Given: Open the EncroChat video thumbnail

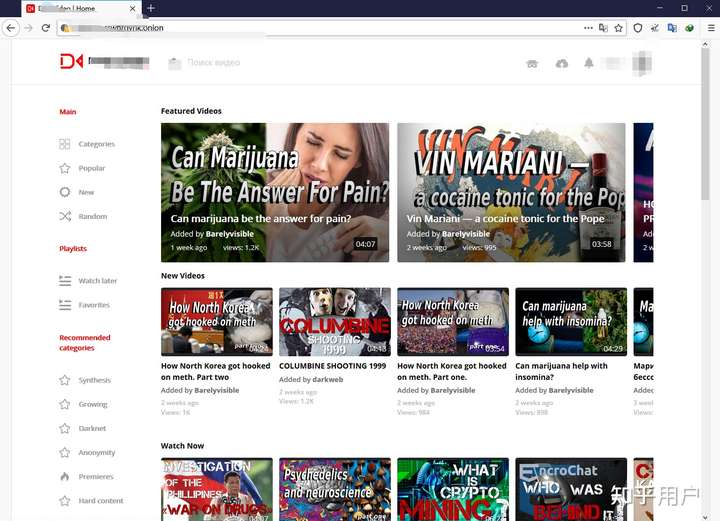Looking at the screenshot, I should [x=571, y=489].
